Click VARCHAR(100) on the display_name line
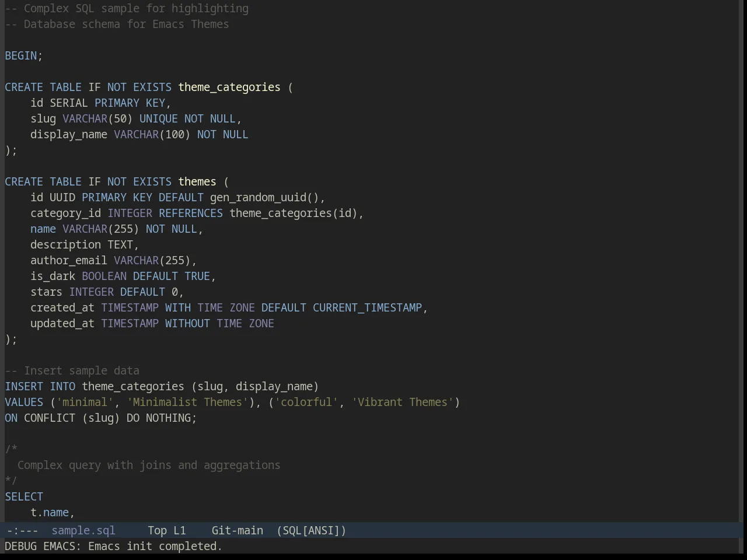 152,135
